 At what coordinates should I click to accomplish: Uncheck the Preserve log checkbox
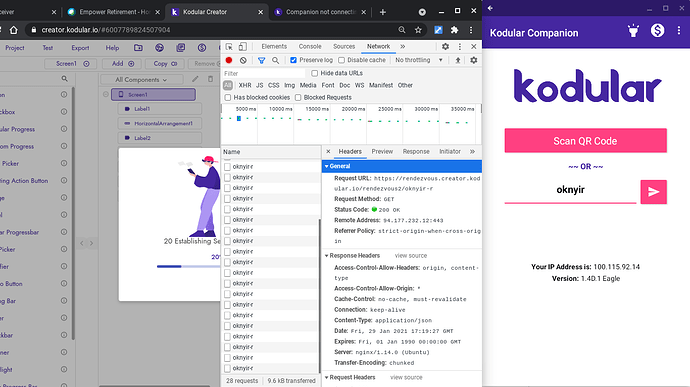point(294,60)
